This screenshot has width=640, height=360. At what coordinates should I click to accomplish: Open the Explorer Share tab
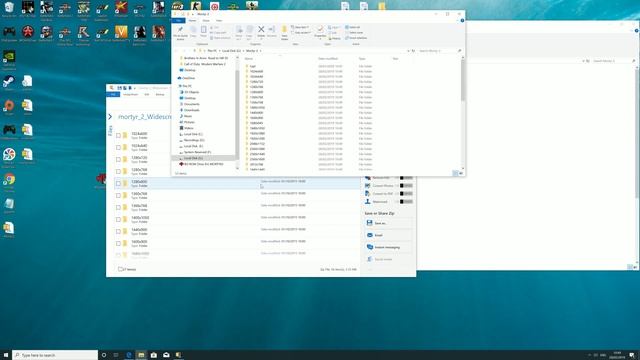pos(206,20)
